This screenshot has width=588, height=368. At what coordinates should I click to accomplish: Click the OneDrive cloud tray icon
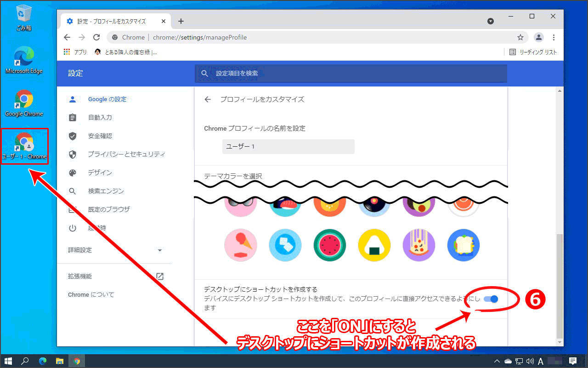pyautogui.click(x=508, y=361)
